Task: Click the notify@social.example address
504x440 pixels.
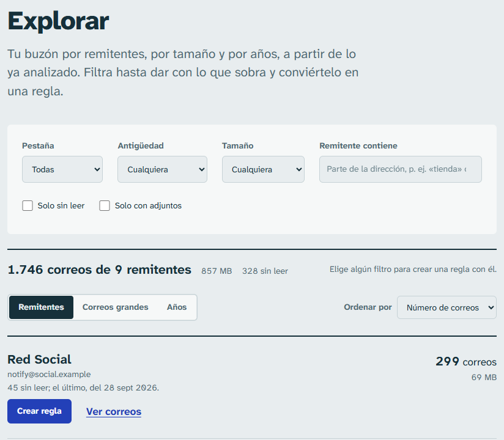Action: tap(49, 375)
